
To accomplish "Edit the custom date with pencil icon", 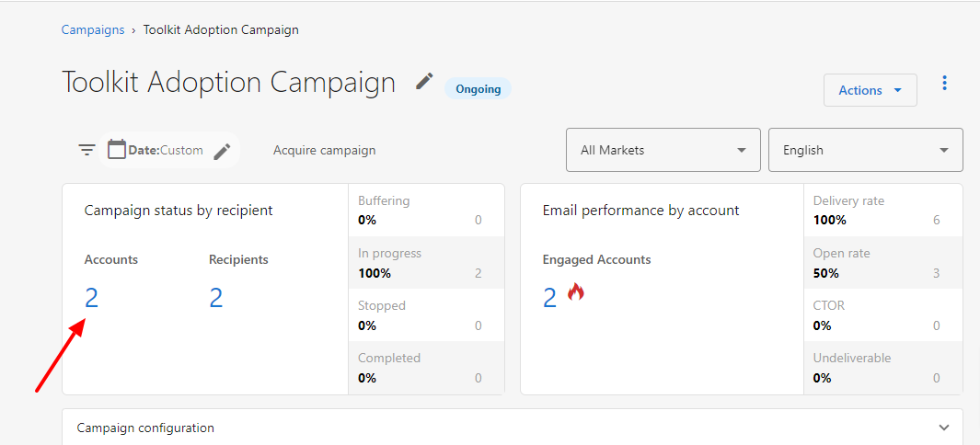I will [x=222, y=151].
